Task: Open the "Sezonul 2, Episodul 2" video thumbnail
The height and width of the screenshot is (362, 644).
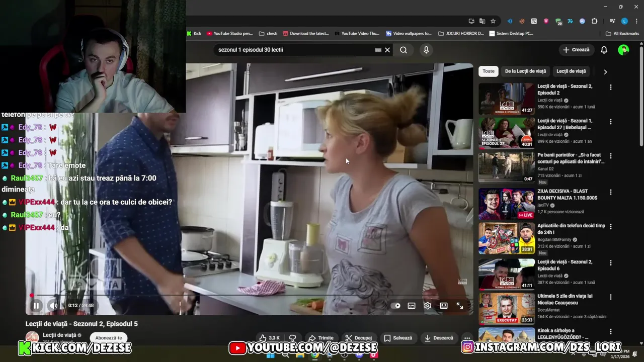Action: click(x=507, y=99)
